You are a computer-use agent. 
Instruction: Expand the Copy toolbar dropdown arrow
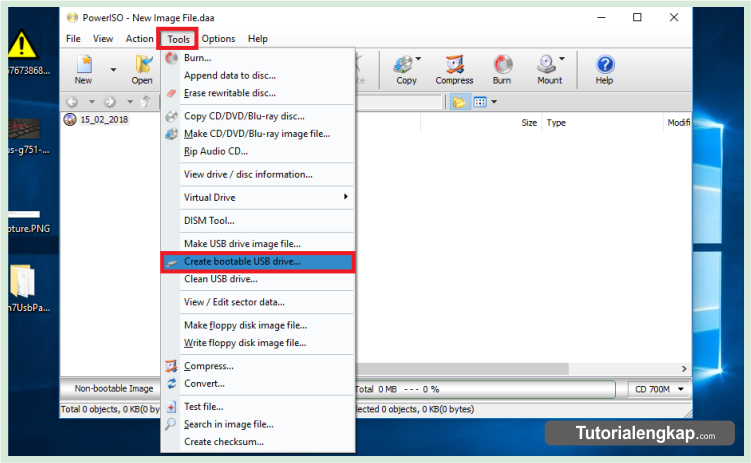pyautogui.click(x=418, y=58)
